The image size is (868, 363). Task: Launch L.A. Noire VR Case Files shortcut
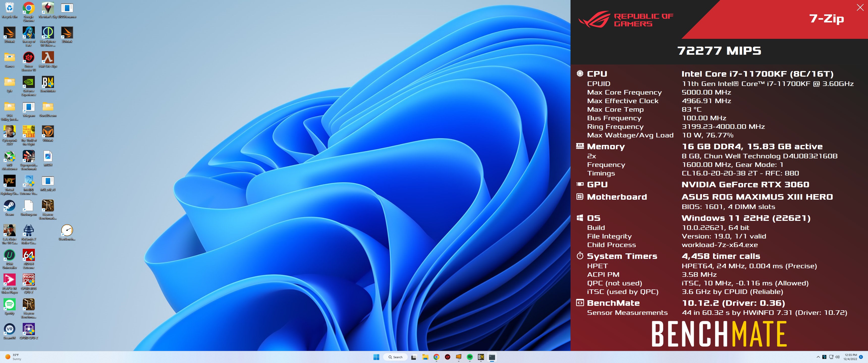[9, 234]
